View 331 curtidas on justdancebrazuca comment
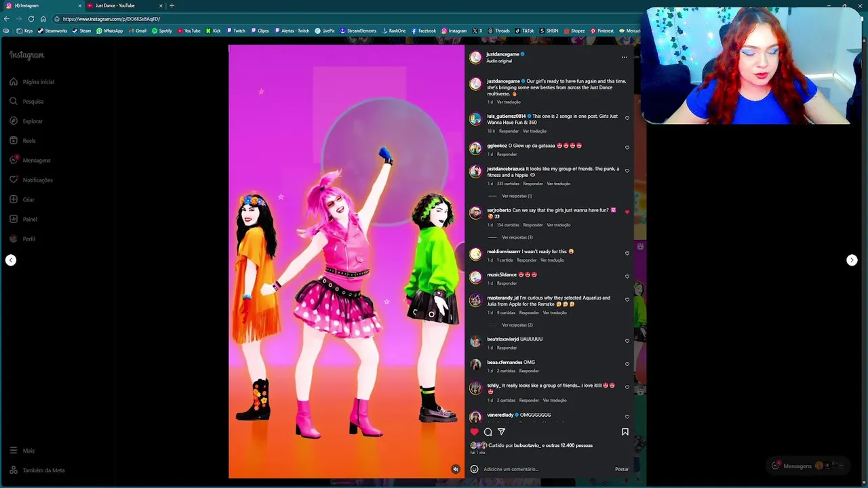Screen dimensions: 868x488 tap(508, 184)
